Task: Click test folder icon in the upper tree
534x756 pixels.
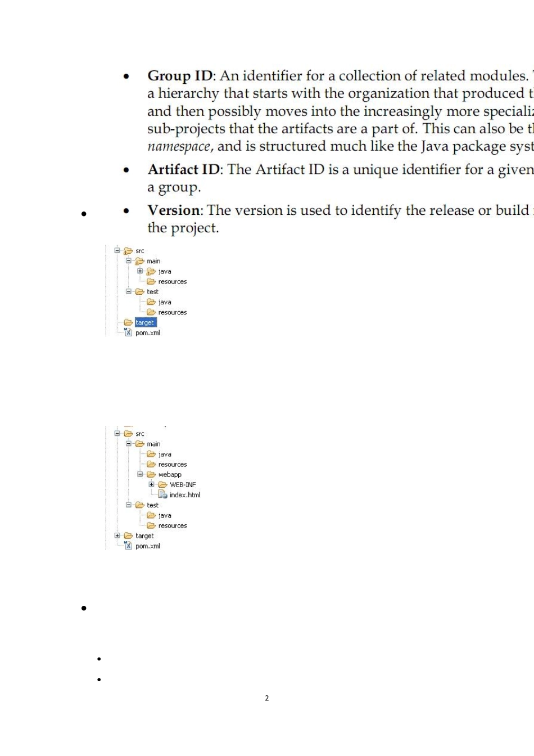Action: point(139,291)
